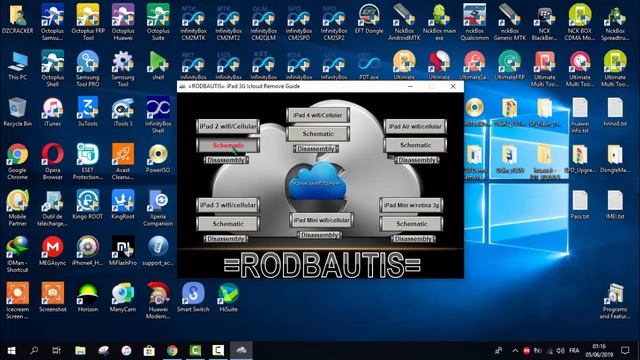640x360 pixels.
Task: Select the This PC desktop icon
Action: (x=18, y=66)
